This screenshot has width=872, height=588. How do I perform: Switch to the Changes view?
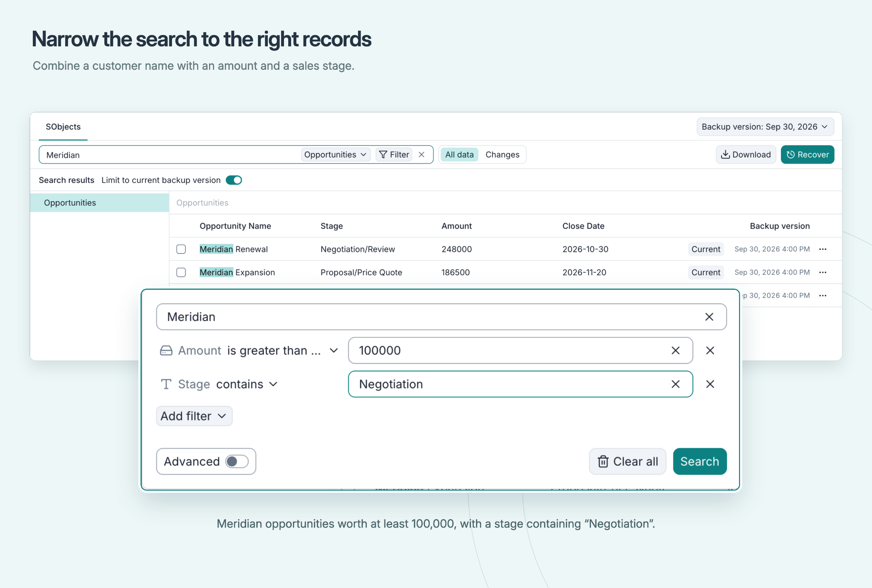pyautogui.click(x=502, y=154)
